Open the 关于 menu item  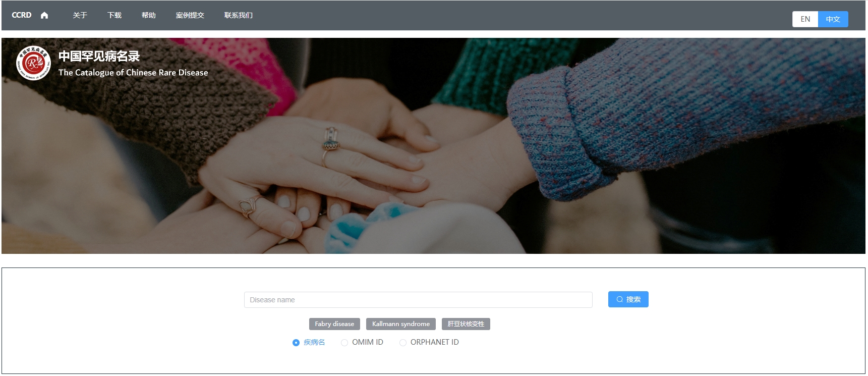click(x=80, y=15)
